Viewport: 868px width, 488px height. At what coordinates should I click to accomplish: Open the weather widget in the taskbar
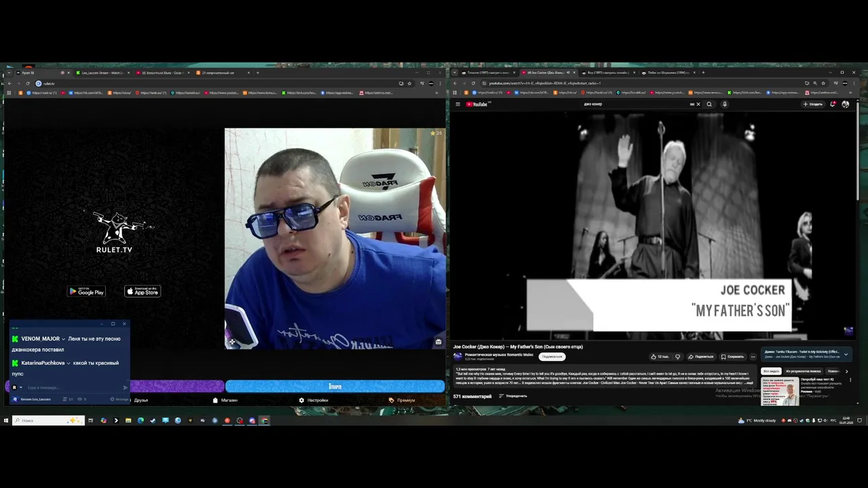757,421
